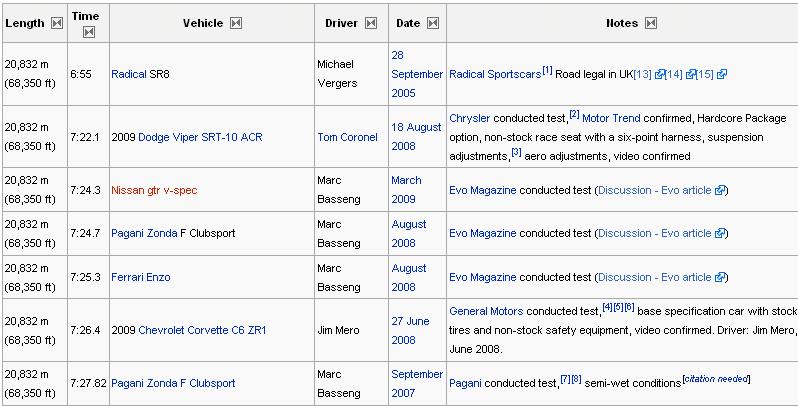
Task: Follow the Radical Sportscars link
Action: (x=495, y=74)
